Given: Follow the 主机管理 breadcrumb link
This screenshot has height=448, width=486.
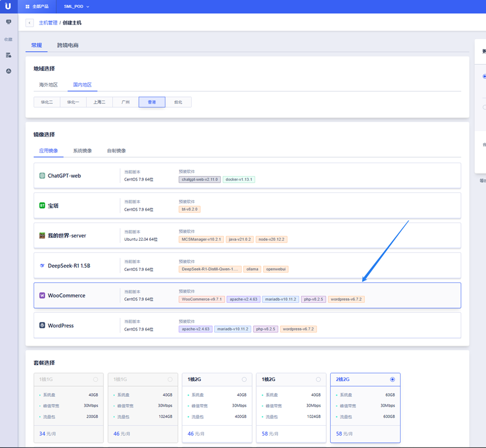Looking at the screenshot, I should 48,23.
